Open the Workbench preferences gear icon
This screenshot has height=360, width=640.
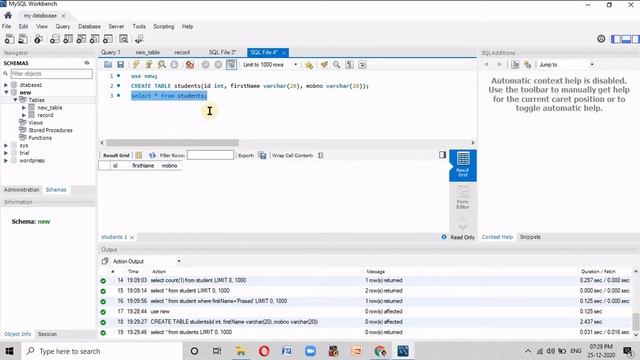tap(601, 39)
